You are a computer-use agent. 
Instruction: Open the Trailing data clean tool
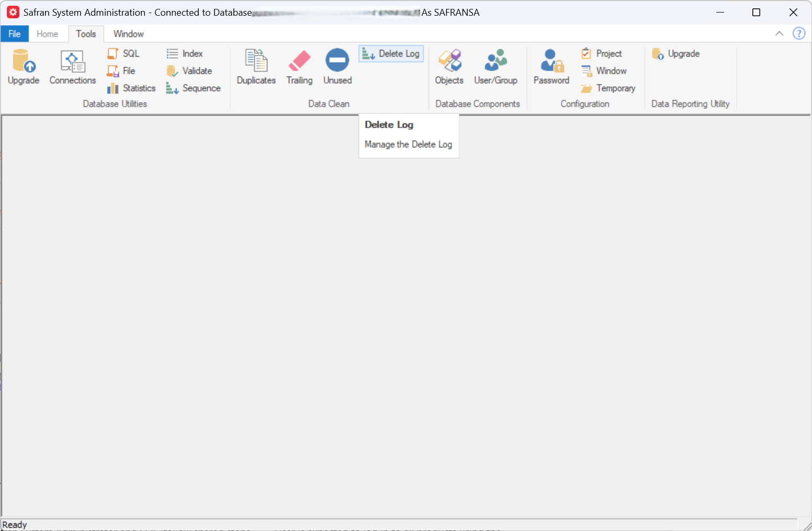pos(299,66)
